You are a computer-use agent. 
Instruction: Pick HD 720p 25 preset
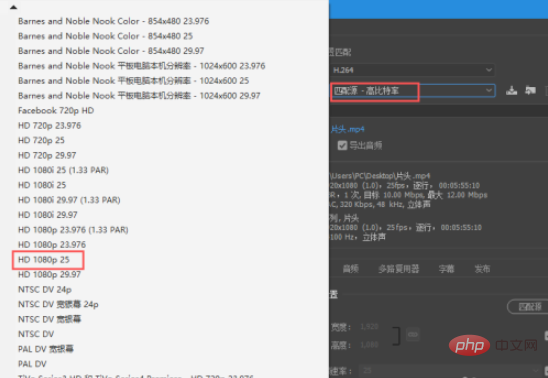tap(41, 140)
